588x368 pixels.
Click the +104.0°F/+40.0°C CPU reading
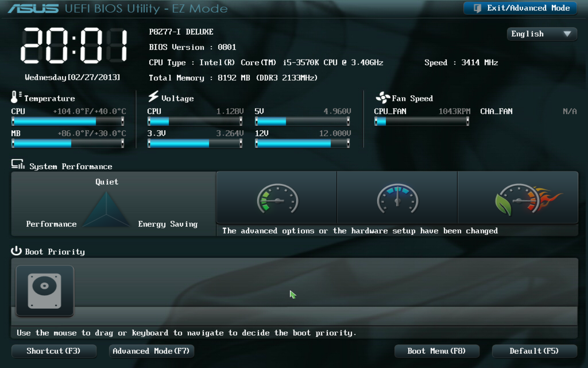90,111
